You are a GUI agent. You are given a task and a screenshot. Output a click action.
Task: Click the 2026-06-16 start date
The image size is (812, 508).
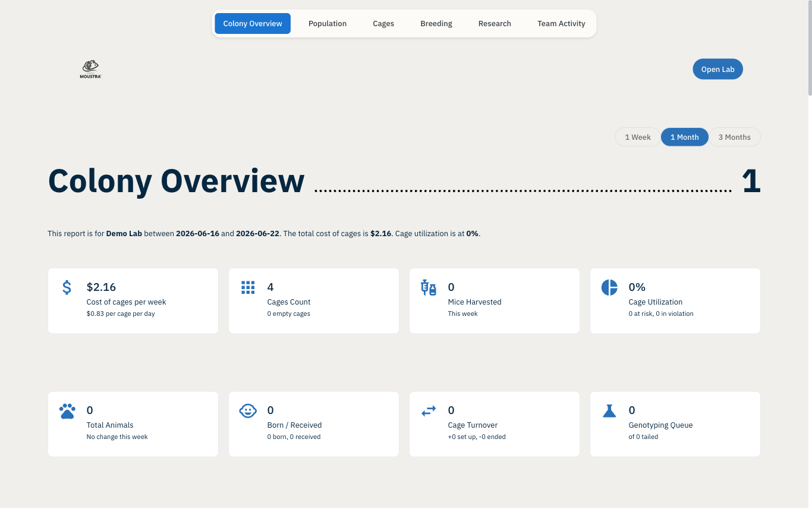(197, 234)
